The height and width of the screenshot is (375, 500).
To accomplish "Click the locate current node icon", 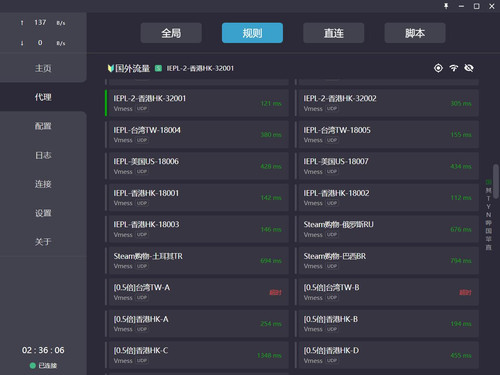I will 438,68.
